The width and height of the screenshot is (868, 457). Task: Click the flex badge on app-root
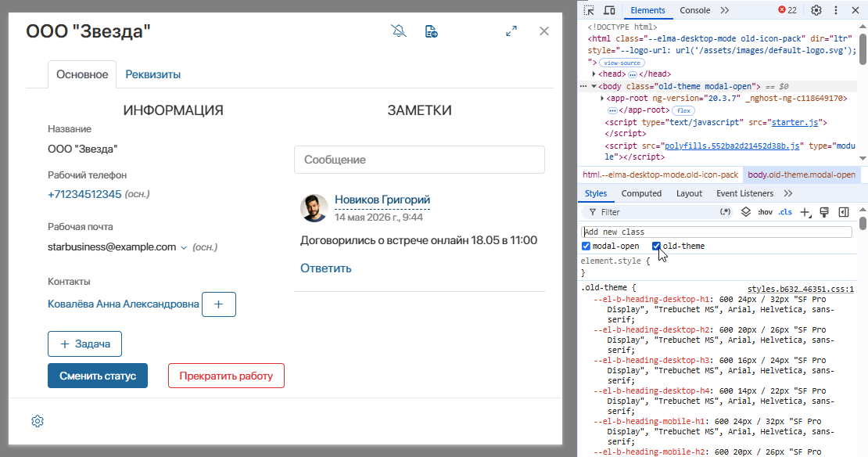click(x=683, y=110)
